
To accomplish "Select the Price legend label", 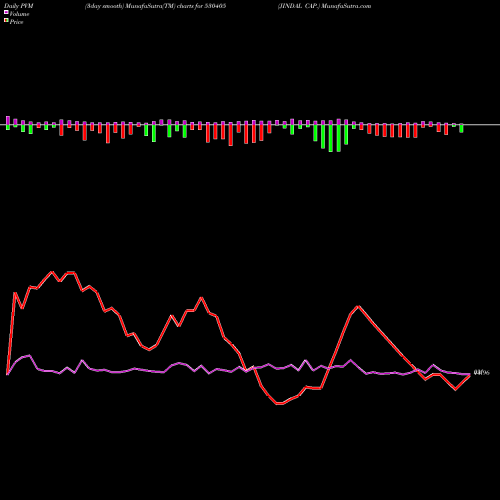I will [16, 22].
